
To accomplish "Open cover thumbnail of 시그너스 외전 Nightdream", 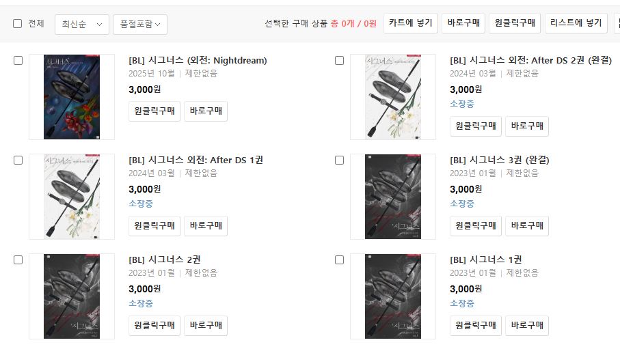I will (72, 97).
